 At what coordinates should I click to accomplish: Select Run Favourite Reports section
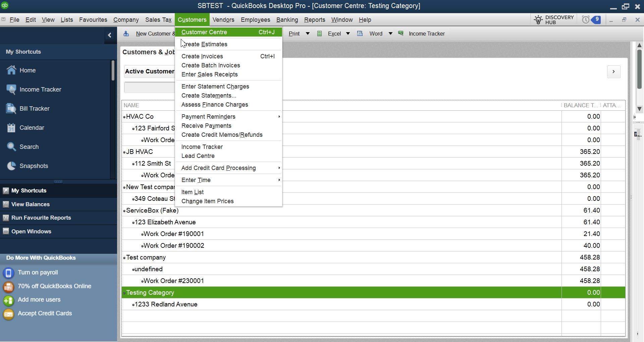point(58,218)
